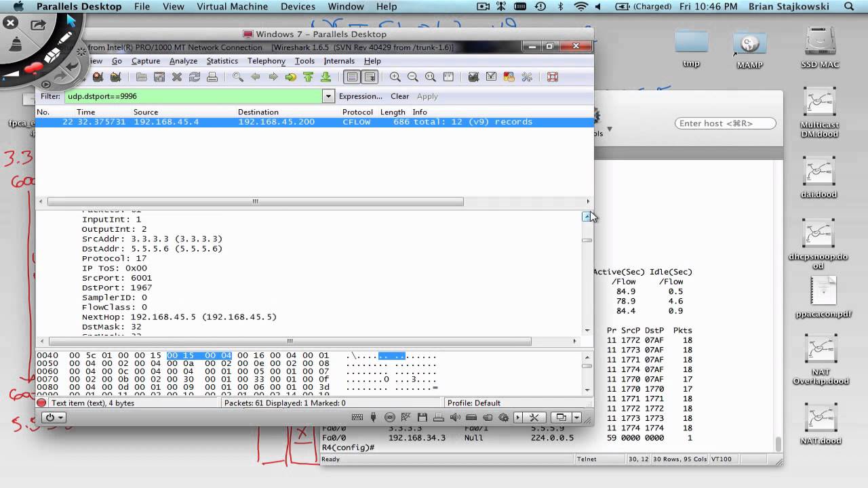
Task: Click the packet list horizontal scrollbar
Action: pyautogui.click(x=255, y=201)
